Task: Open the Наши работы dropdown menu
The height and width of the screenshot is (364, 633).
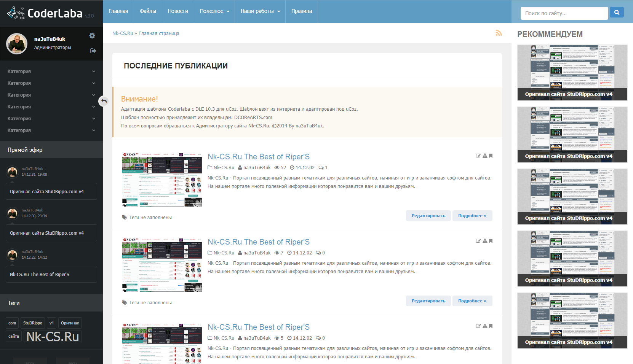Action: [260, 11]
